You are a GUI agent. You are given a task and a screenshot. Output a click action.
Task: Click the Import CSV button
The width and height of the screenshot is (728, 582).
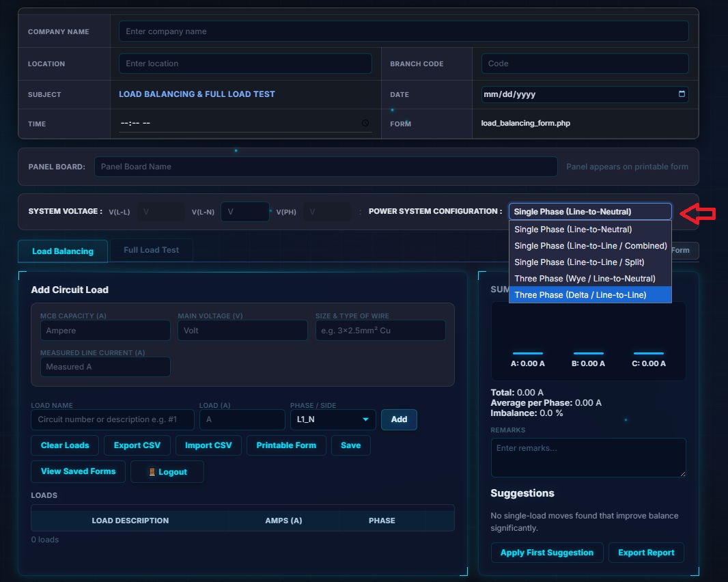[208, 445]
